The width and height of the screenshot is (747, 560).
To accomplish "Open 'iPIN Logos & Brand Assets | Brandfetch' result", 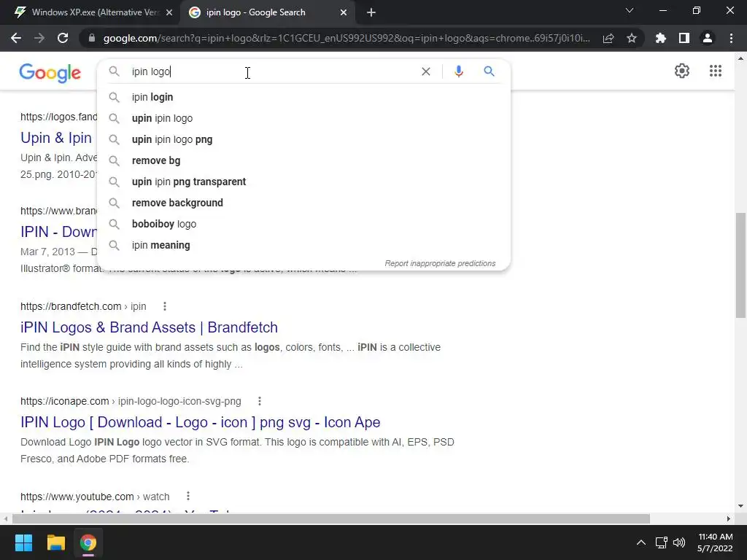I will tap(149, 327).
